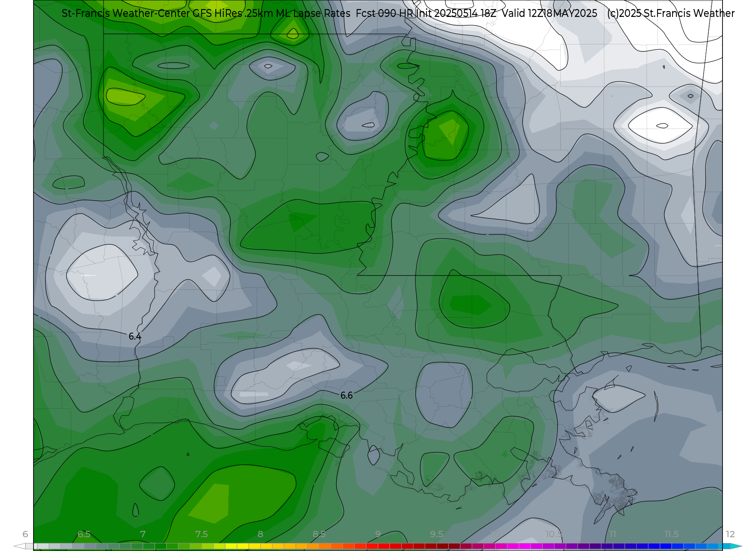Screen dimensions: 756x551
Task: Click the magenta segment of the colorbar
Action: click(525, 546)
